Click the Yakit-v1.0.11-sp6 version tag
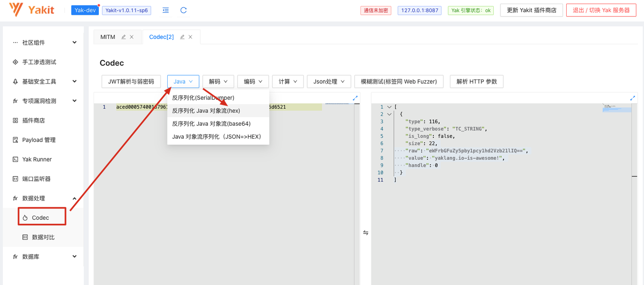 [127, 10]
